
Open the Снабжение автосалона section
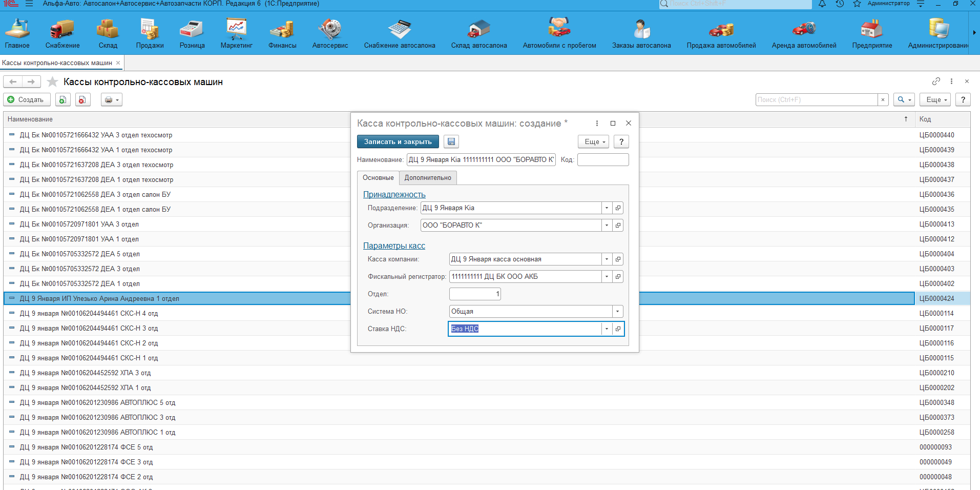click(x=400, y=34)
